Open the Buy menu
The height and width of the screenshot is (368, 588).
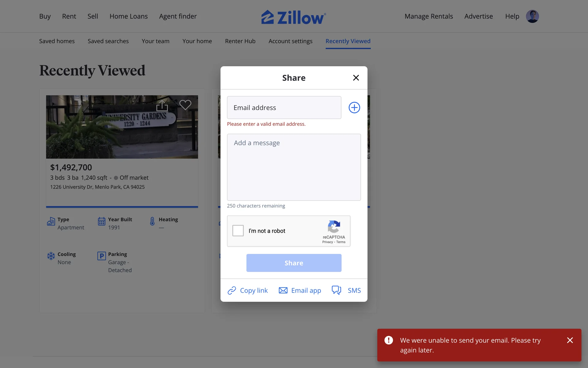coord(45,16)
